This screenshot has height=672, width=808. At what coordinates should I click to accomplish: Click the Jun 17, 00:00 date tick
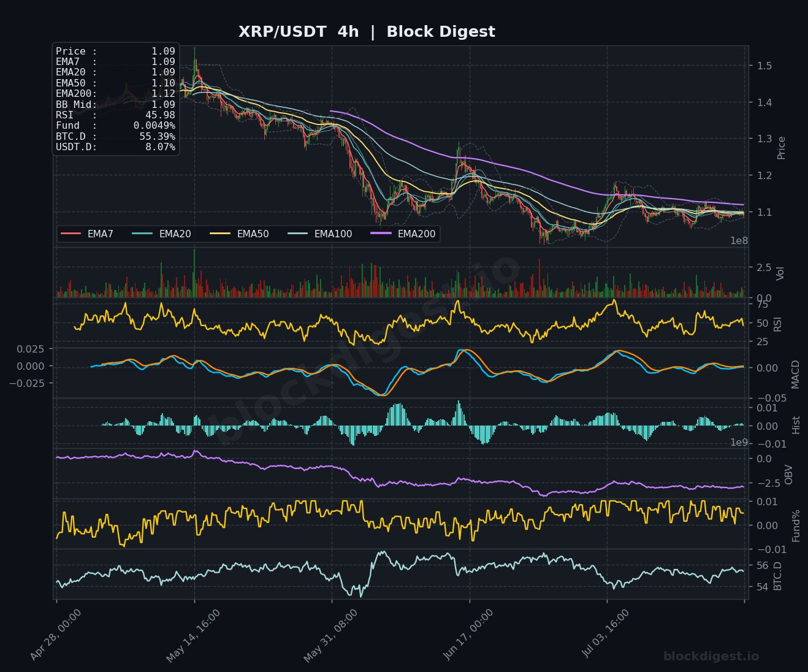click(x=468, y=635)
